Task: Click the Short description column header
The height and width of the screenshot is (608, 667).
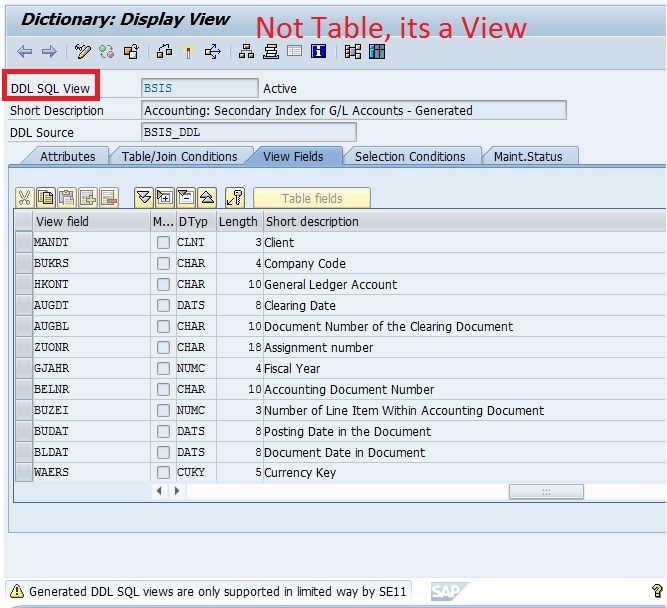Action: point(465,221)
